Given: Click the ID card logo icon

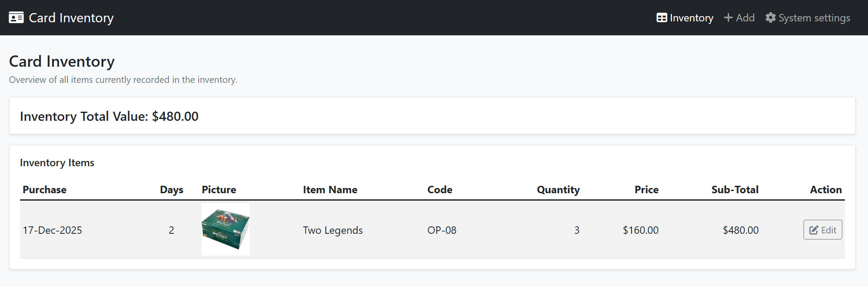Looking at the screenshot, I should (x=16, y=17).
